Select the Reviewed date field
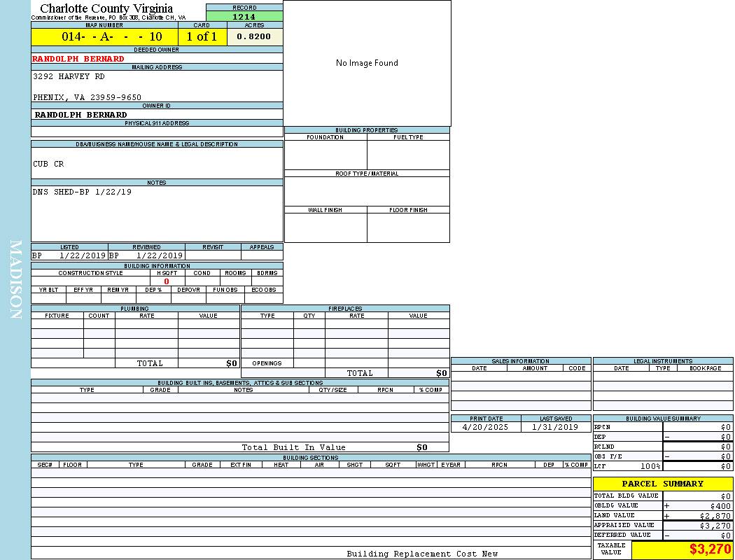This screenshot has width=735, height=560. pyautogui.click(x=146, y=255)
